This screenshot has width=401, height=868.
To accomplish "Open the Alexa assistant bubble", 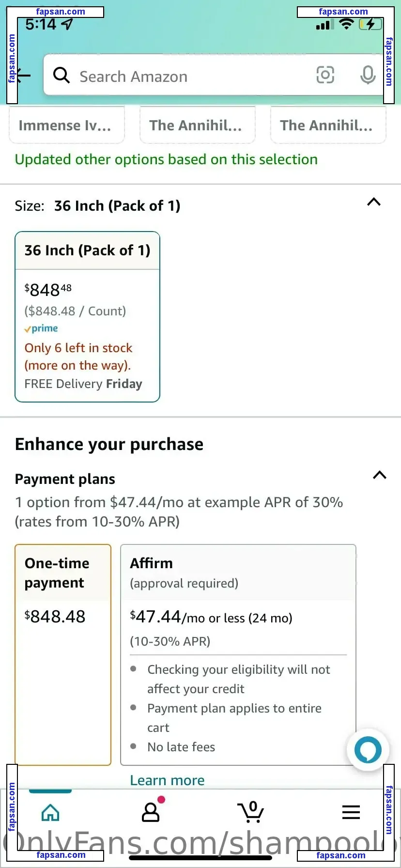I will pyautogui.click(x=368, y=750).
